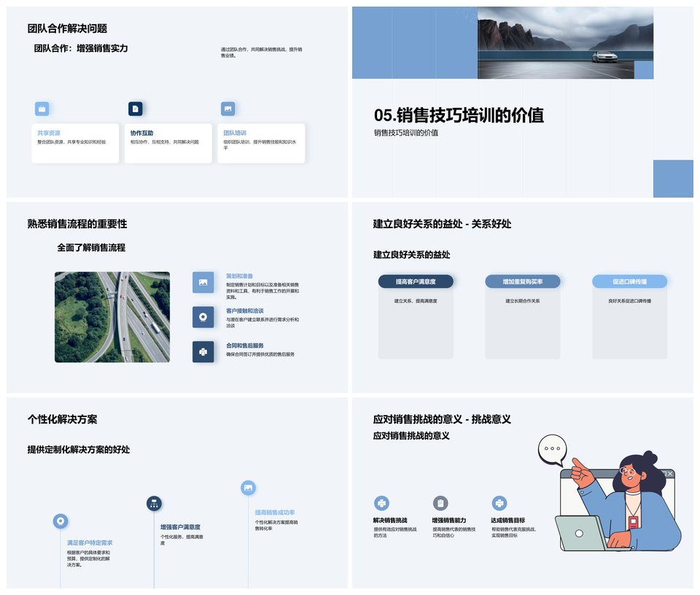Click the circular marker above 满足客户特定需求
Viewport: 700px width, 595px height.
point(61,521)
